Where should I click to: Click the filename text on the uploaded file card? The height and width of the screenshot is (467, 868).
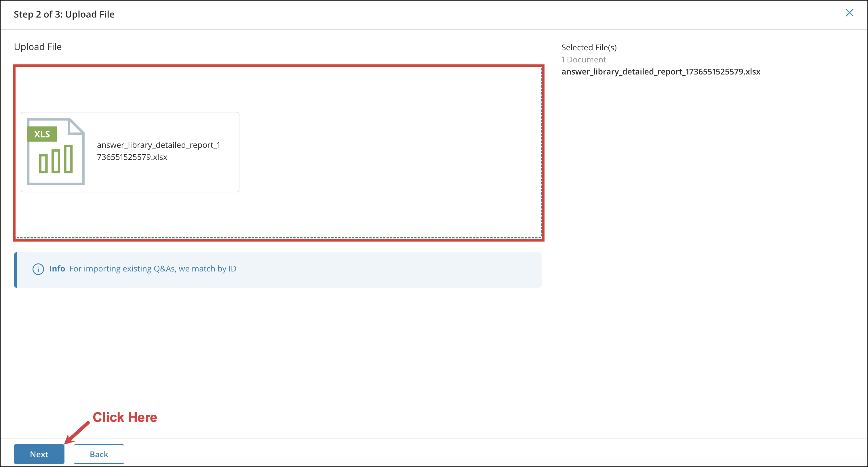point(159,151)
